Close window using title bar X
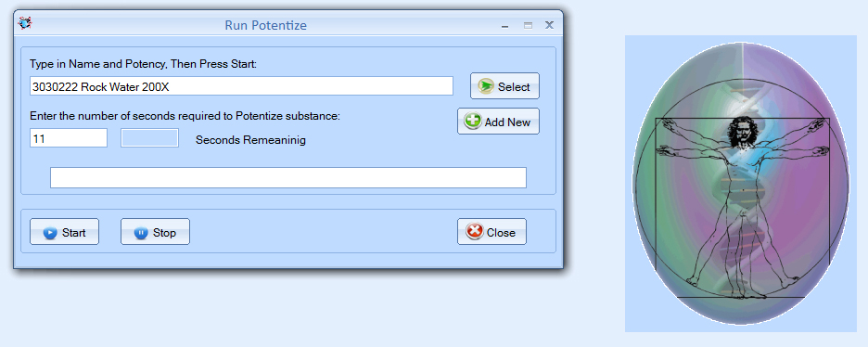This screenshot has width=868, height=347. (x=549, y=25)
